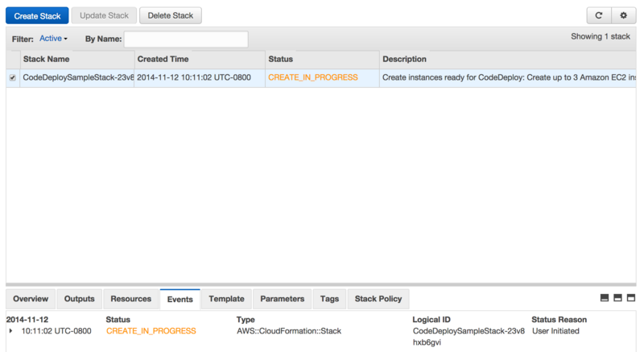The height and width of the screenshot is (352, 644).
Task: Click the Showing 1 stack label
Action: (601, 36)
